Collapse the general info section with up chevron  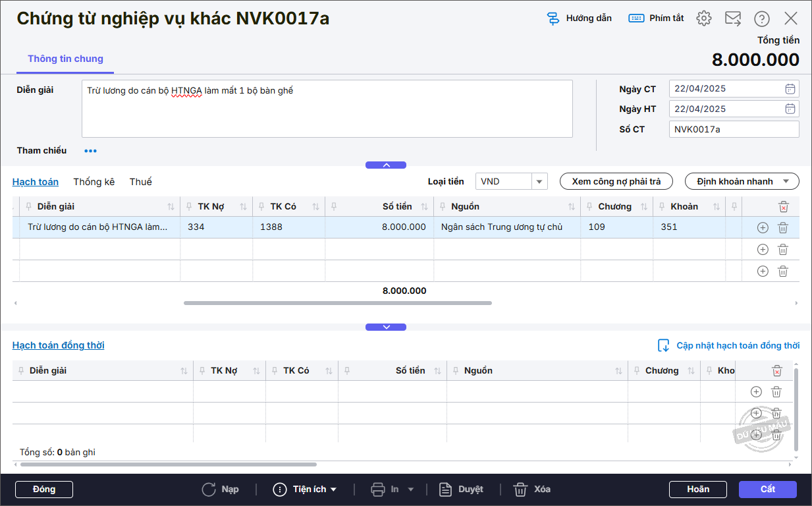coord(386,165)
